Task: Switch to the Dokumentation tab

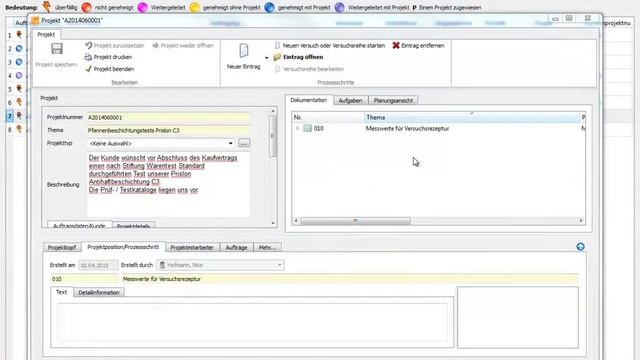Action: point(309,100)
